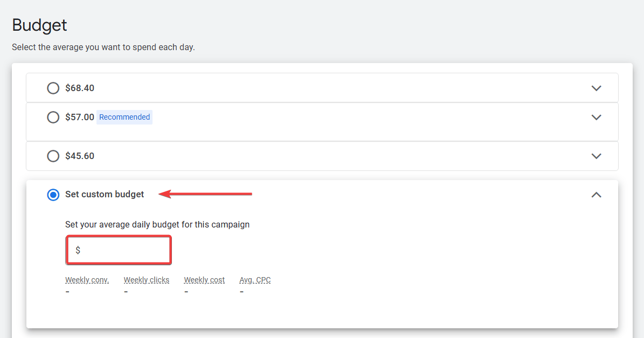Click the Recommended badge
644x338 pixels.
click(x=124, y=117)
